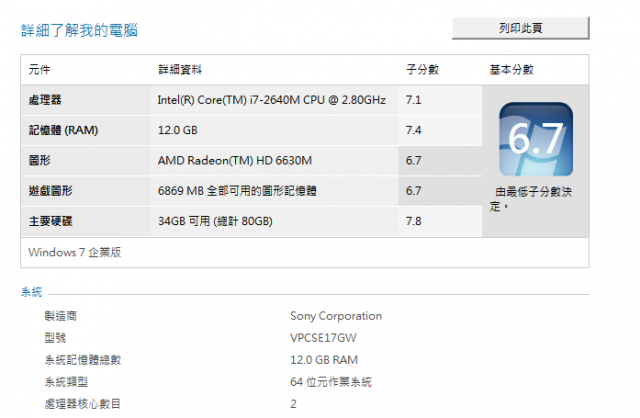Click the 子分數 column header
Viewport: 640px width, 418px height.
(422, 70)
